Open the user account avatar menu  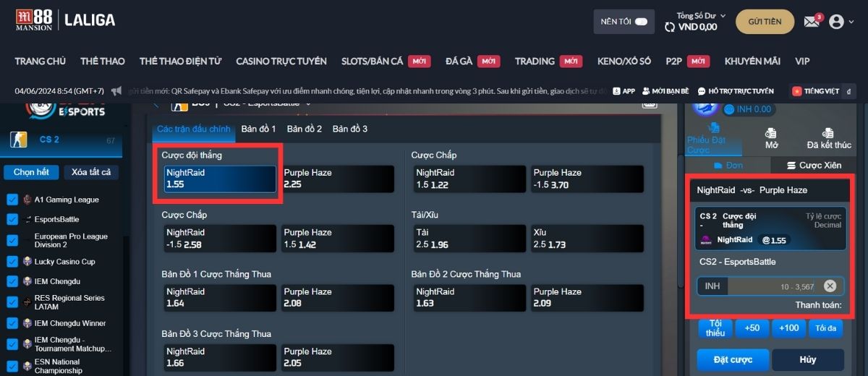coord(836,22)
